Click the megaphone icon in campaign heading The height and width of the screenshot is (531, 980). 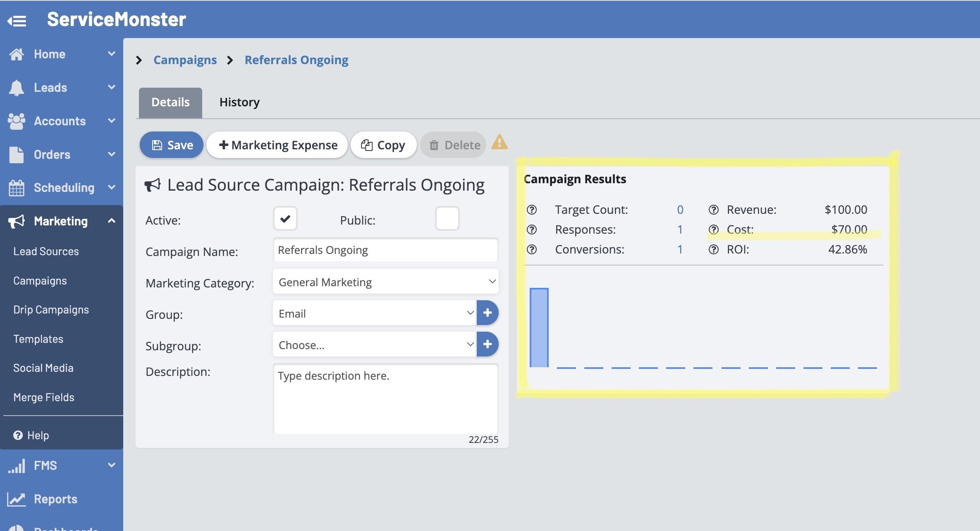pyautogui.click(x=153, y=185)
